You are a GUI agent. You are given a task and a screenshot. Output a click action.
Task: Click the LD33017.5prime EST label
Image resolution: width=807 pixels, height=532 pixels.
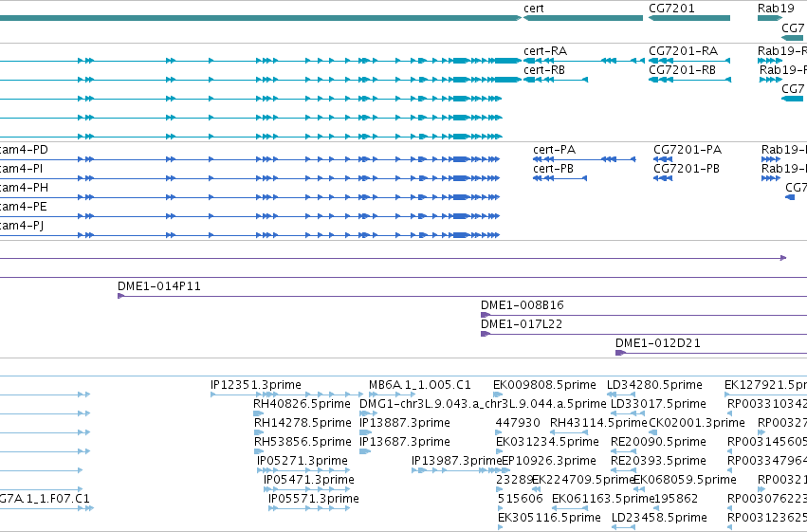658,404
